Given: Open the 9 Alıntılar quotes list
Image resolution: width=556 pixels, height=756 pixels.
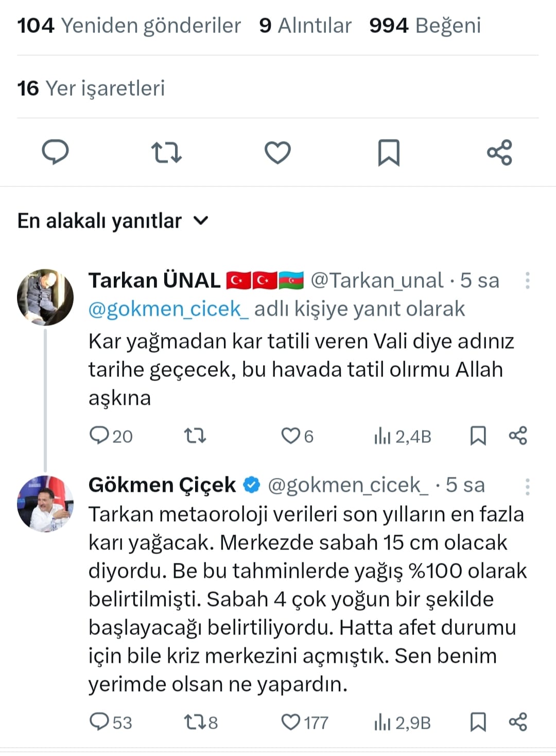Looking at the screenshot, I should click(x=305, y=25).
